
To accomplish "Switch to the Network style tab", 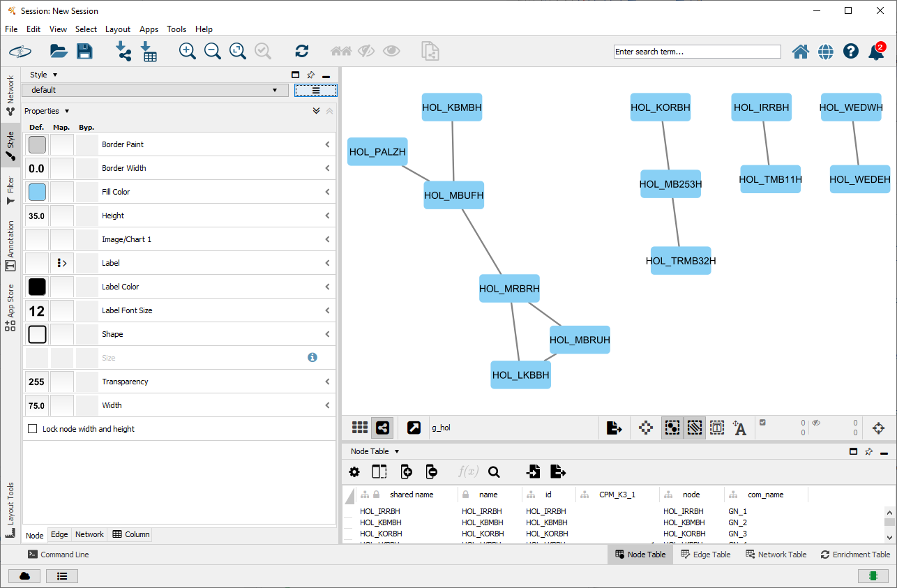I will (x=89, y=534).
